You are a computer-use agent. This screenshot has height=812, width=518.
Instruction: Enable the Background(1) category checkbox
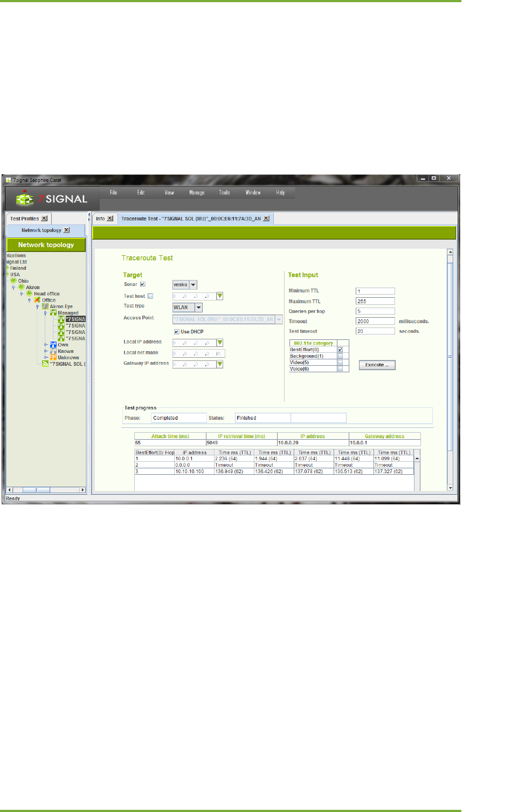click(340, 356)
